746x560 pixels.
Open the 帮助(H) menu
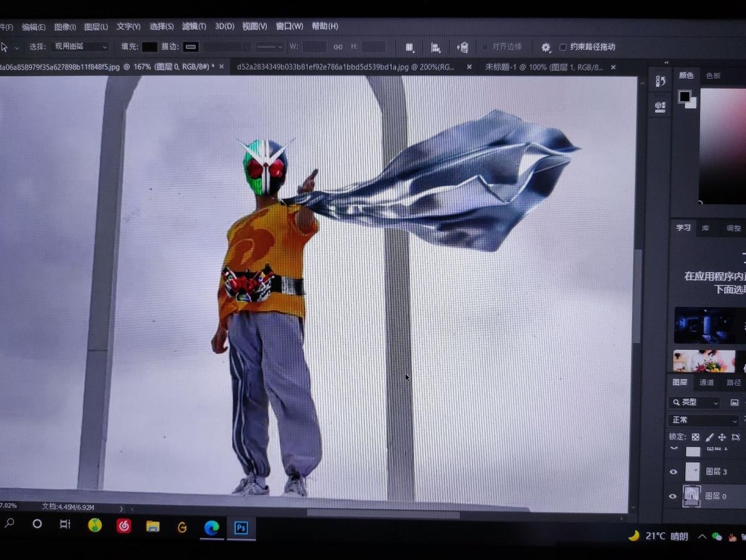(325, 26)
